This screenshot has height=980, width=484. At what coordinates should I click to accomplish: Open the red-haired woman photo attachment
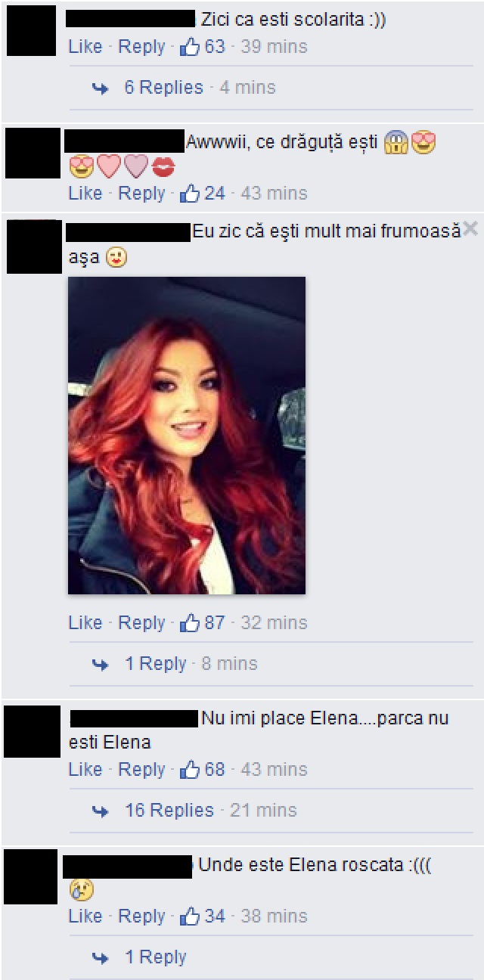(187, 436)
